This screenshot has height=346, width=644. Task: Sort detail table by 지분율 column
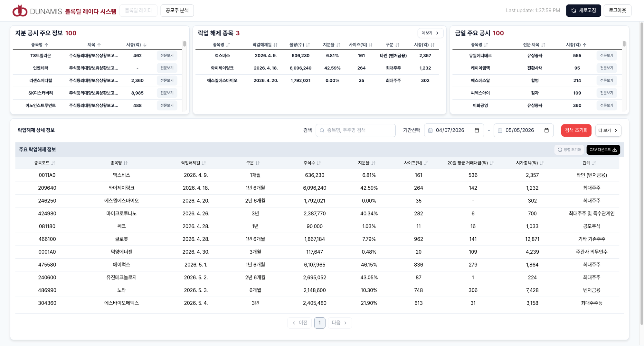(373, 163)
